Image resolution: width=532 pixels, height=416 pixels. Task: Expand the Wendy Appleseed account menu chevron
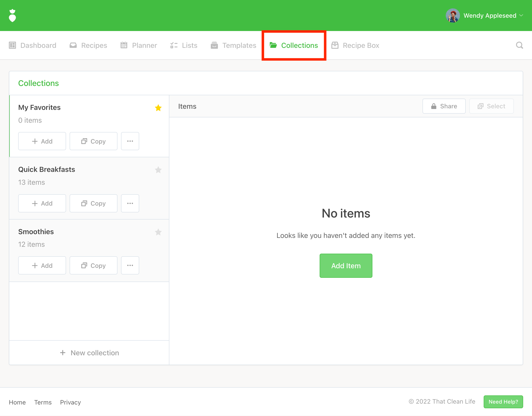pyautogui.click(x=521, y=16)
